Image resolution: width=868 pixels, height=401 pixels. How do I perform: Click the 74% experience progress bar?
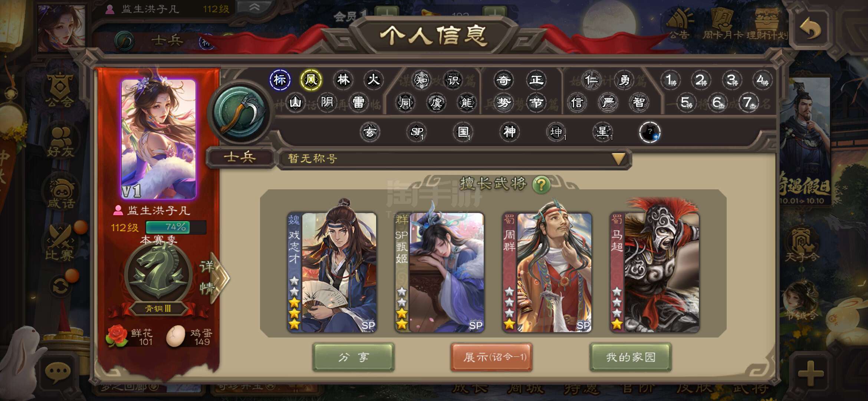pos(176,227)
